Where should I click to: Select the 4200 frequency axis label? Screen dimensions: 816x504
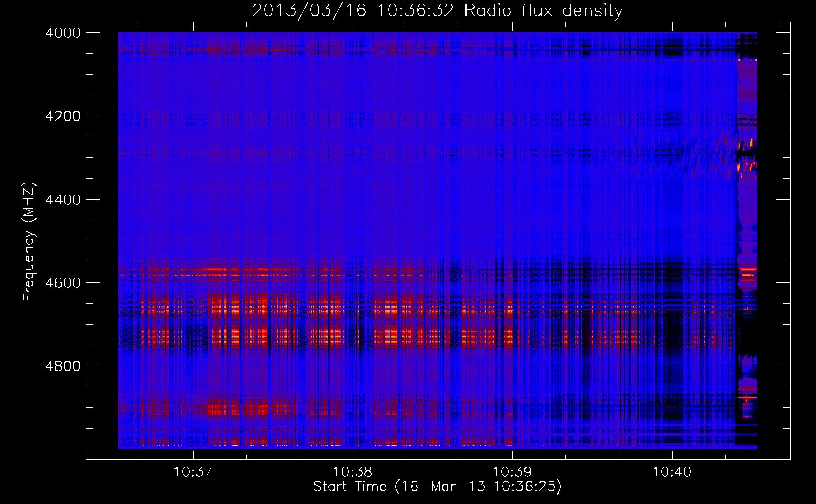(63, 116)
